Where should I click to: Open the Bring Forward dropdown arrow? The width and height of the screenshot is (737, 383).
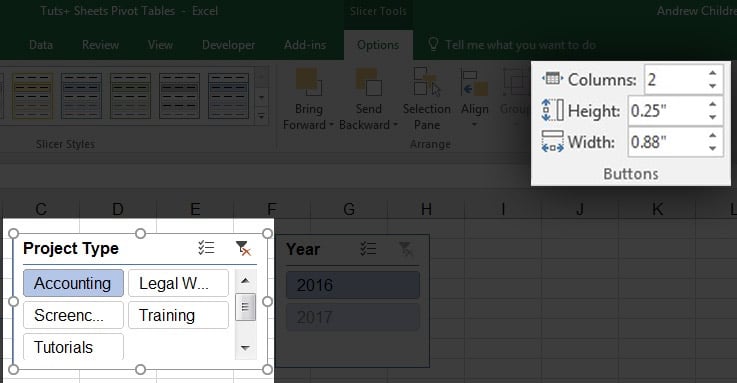point(331,125)
